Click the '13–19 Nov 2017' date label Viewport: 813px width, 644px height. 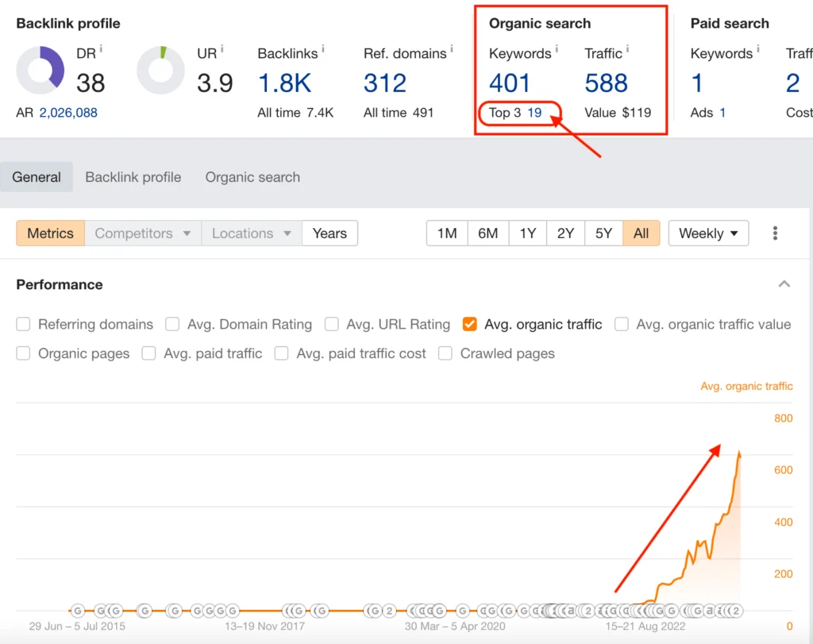coord(264,627)
